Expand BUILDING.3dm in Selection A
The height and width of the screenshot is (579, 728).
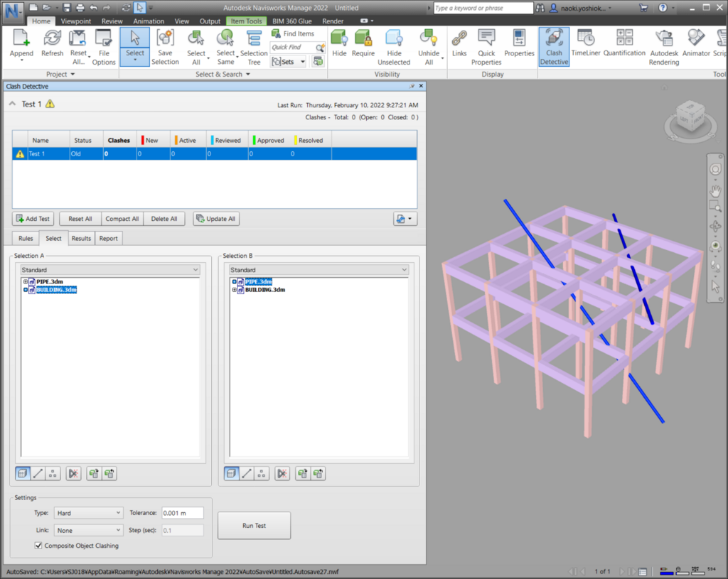point(26,290)
